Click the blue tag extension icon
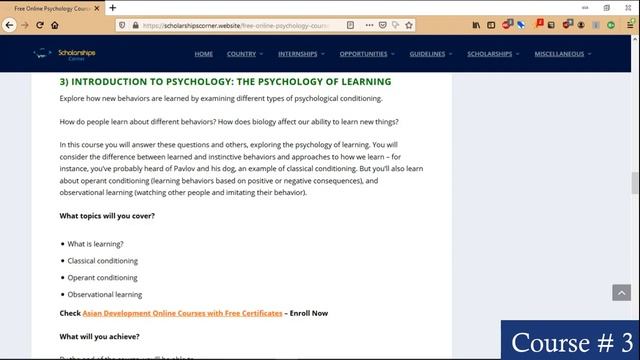This screenshot has height=360, width=640. tap(521, 25)
